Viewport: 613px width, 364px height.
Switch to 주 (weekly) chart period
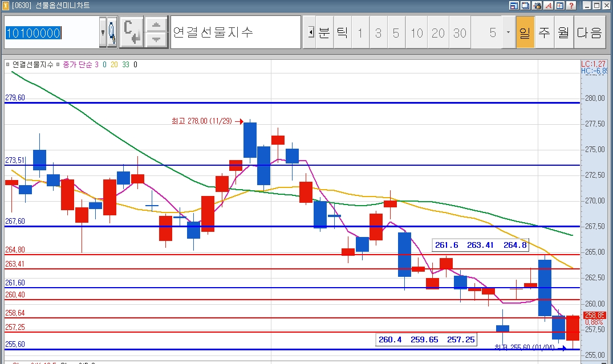click(544, 32)
